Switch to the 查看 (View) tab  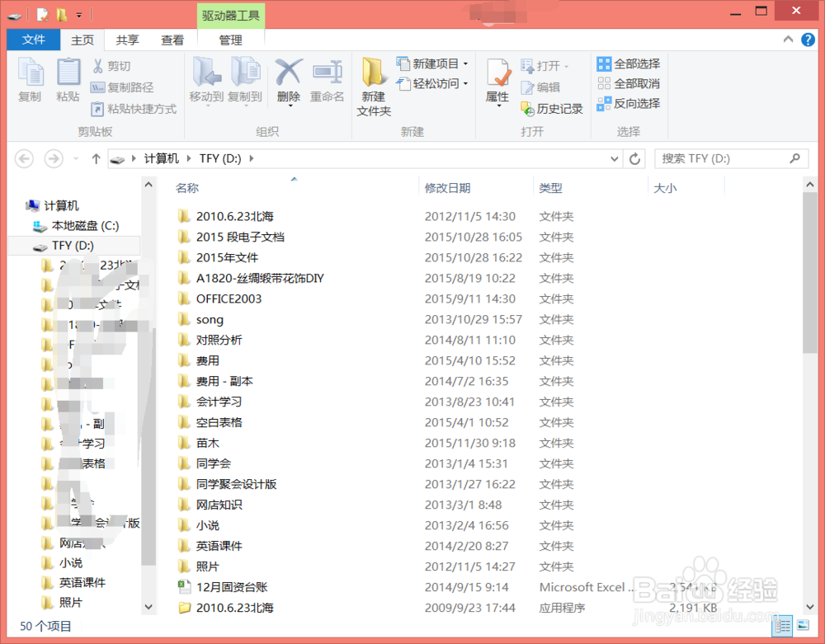pos(172,39)
